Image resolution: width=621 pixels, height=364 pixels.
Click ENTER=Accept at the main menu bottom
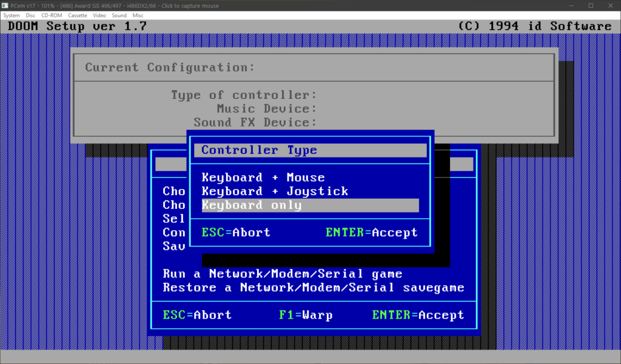(418, 315)
